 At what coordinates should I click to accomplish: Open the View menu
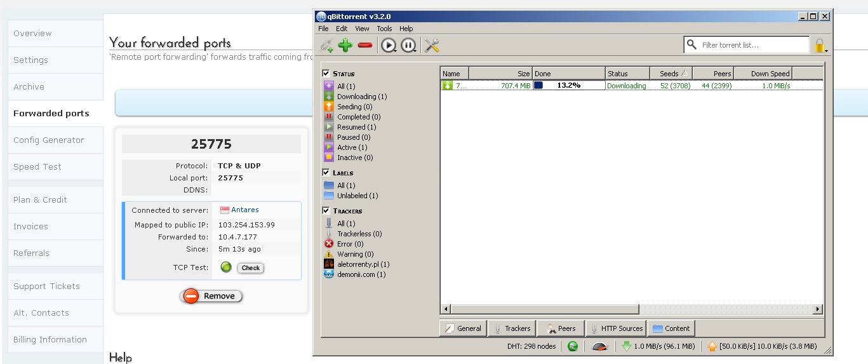click(x=362, y=29)
